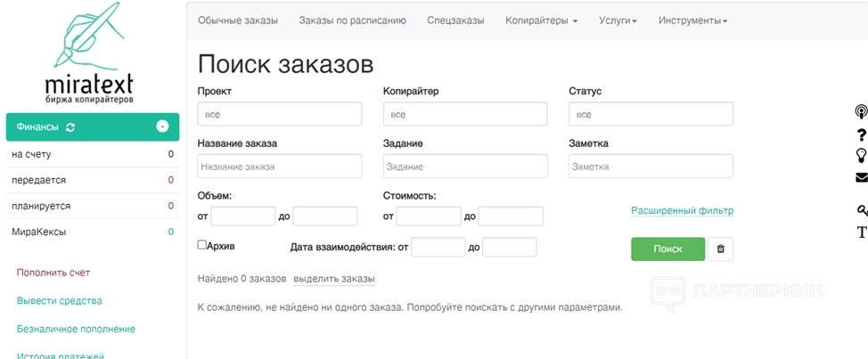
Task: Open the Инструменты dropdown menu
Action: (x=692, y=20)
